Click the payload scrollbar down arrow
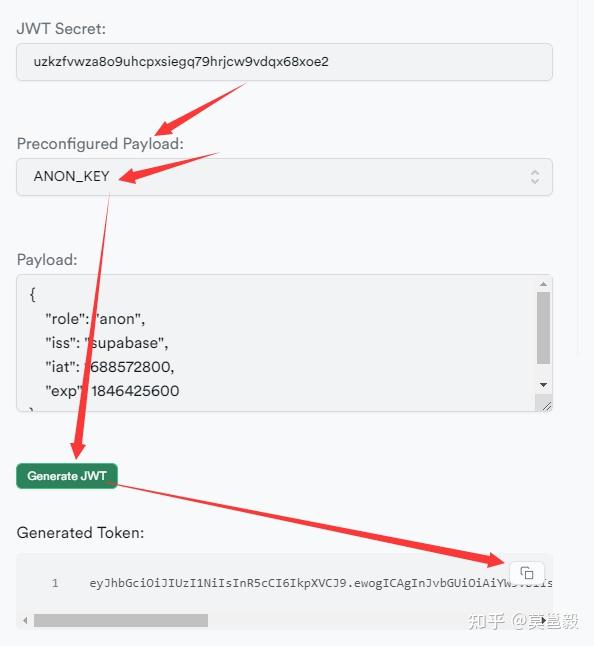594x646 pixels. tap(543, 384)
